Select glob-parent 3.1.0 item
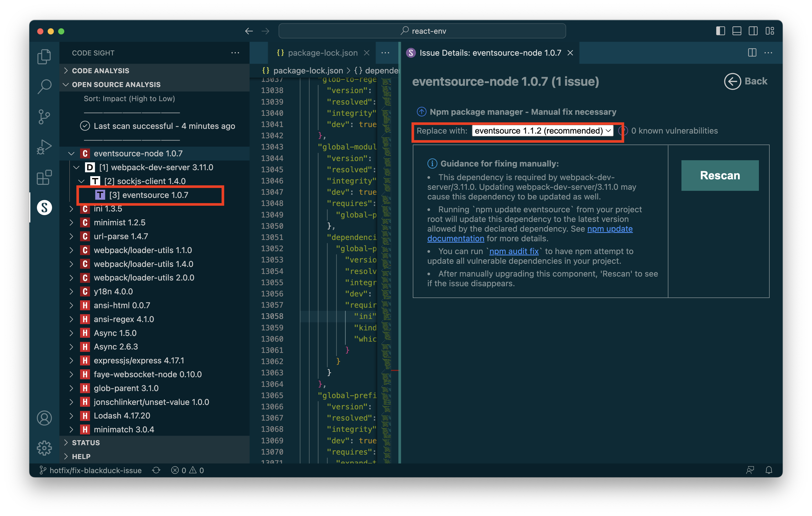This screenshot has width=812, height=516. tap(154, 388)
